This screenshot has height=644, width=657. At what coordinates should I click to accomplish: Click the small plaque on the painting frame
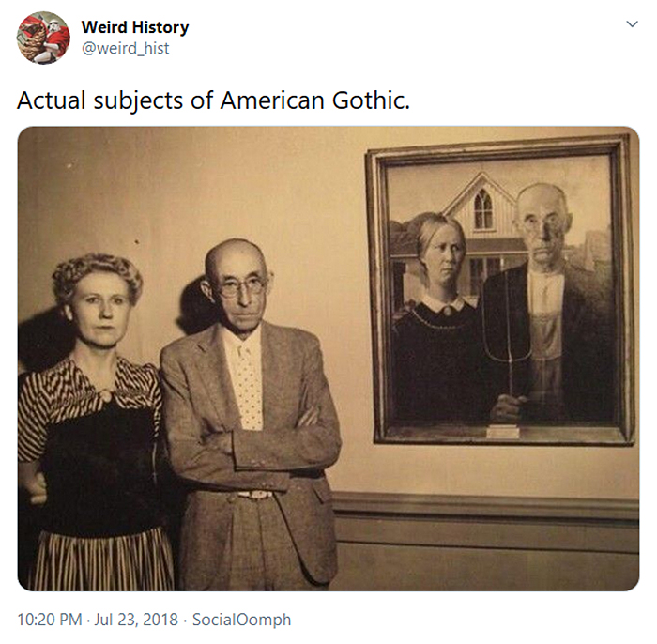(503, 431)
